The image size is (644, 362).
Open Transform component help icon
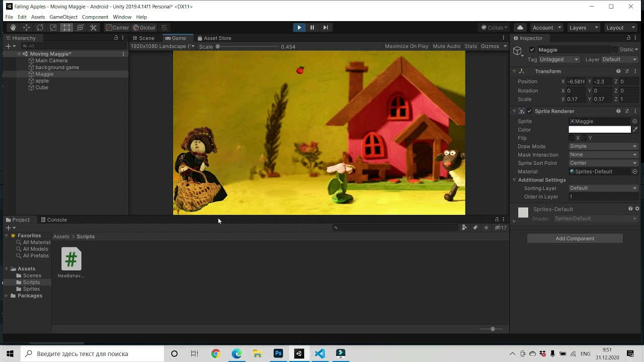[618, 71]
